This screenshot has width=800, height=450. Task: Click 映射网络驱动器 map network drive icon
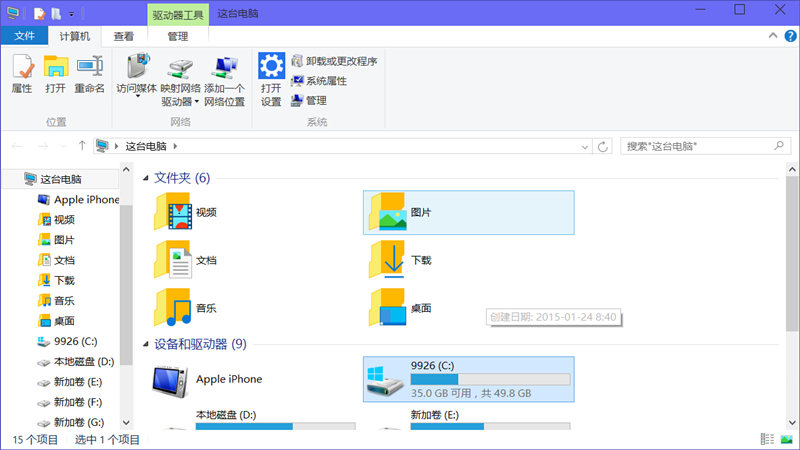(x=180, y=69)
